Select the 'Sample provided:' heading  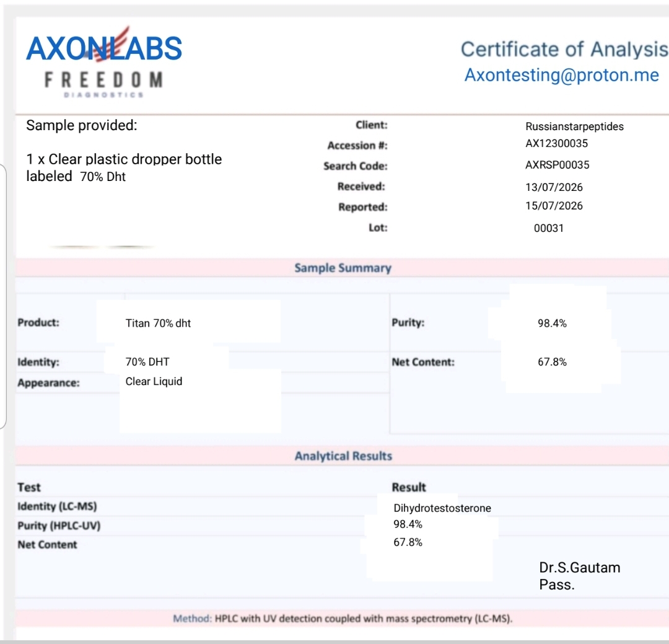click(82, 125)
